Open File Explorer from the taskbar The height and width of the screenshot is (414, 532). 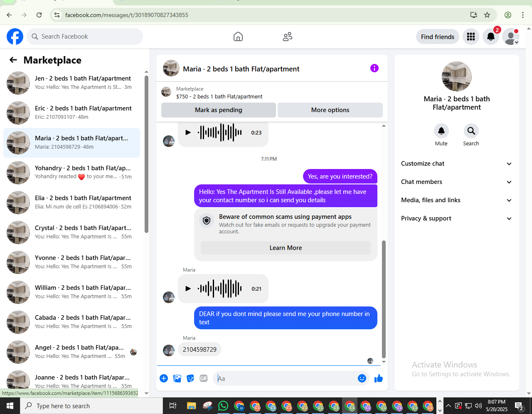191,406
